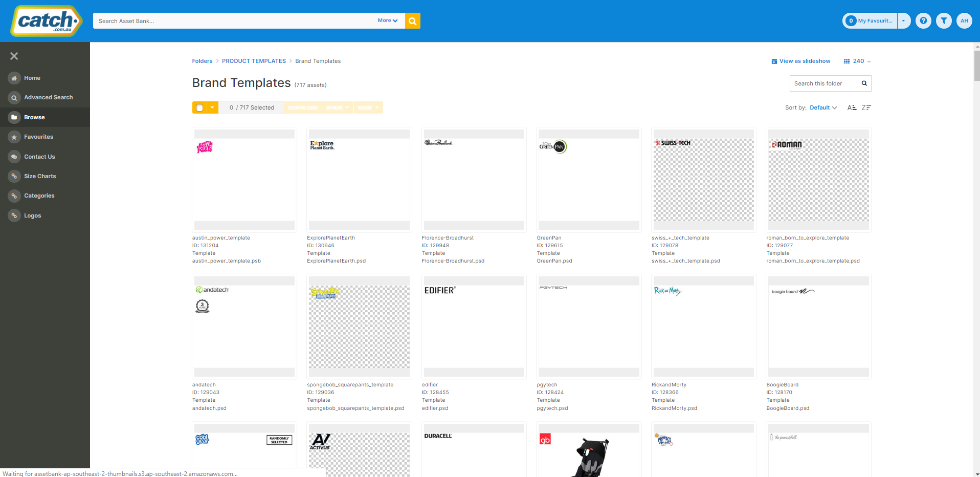Open the austin_power_template thumbnail
This screenshot has width=980, height=477.
point(244,180)
